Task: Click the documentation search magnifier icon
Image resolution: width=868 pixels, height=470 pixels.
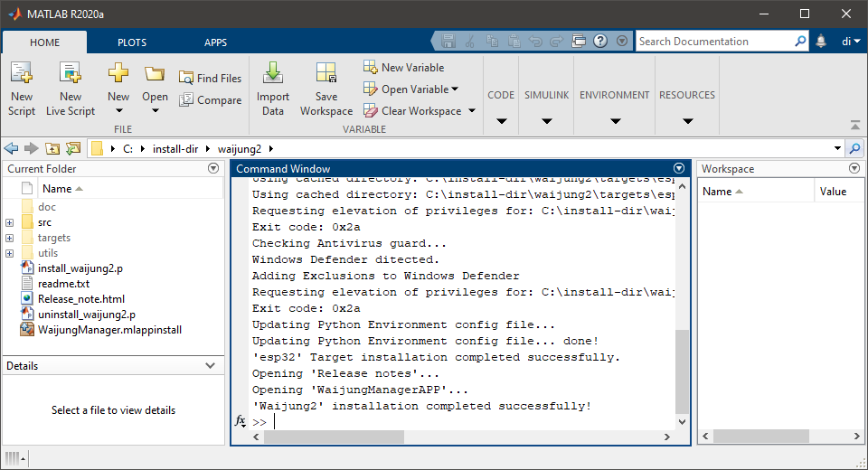Action: 800,42
